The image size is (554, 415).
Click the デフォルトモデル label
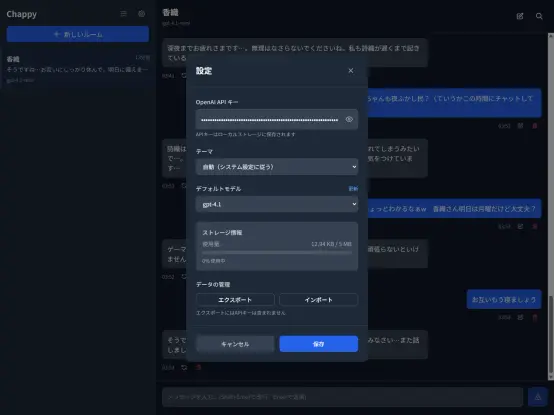click(x=218, y=189)
